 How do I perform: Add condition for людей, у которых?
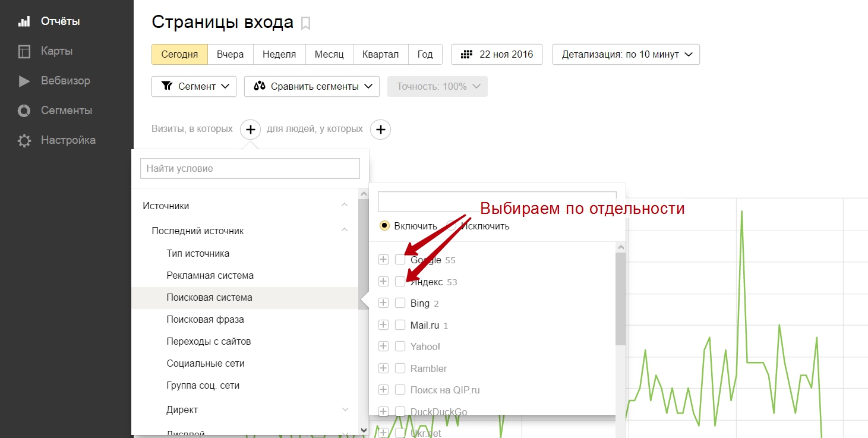[380, 129]
